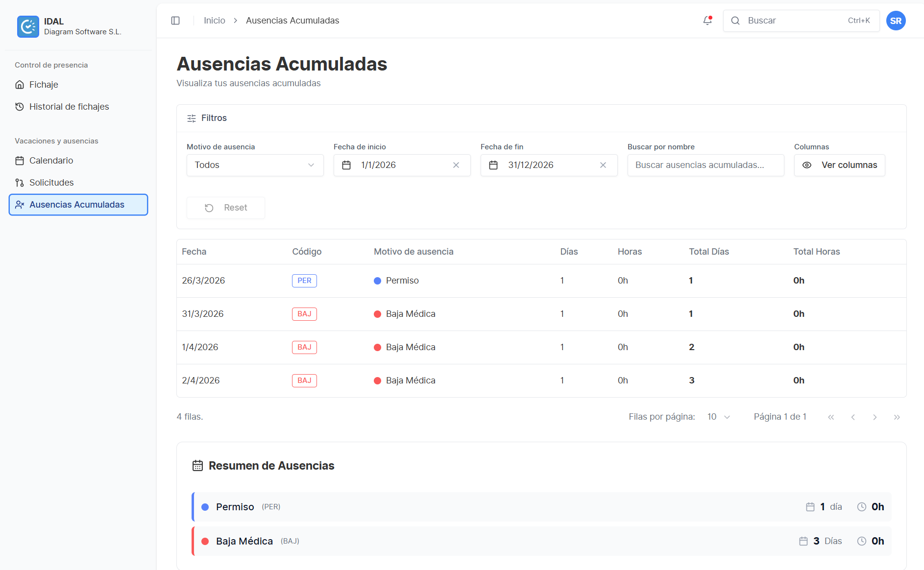Open Historial de fichajes page
Image resolution: width=924 pixels, height=570 pixels.
[x=69, y=107]
